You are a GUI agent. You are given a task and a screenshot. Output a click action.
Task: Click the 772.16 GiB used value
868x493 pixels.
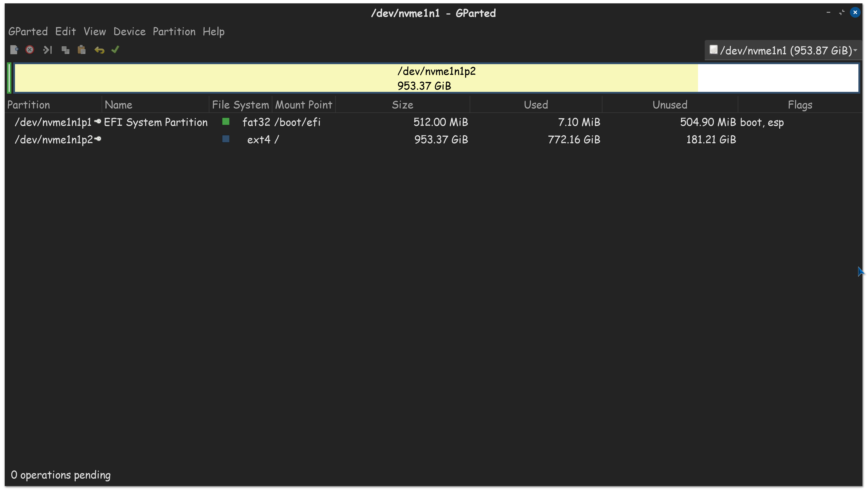coord(574,139)
